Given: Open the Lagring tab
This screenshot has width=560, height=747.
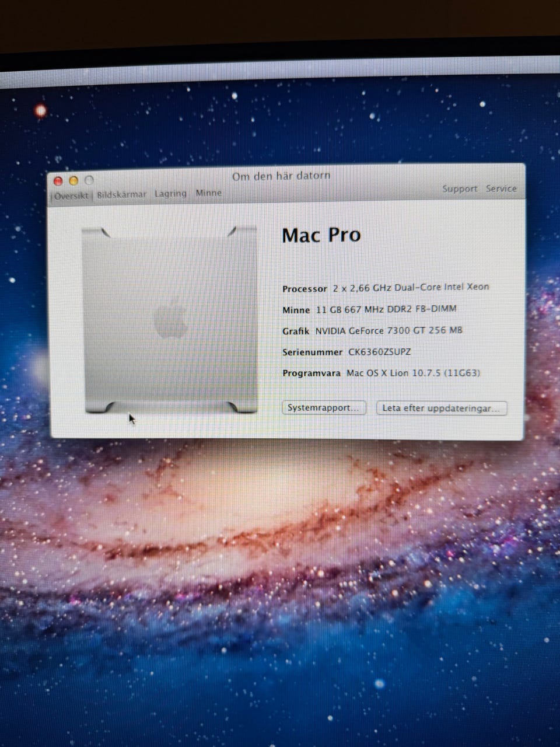Looking at the screenshot, I should coord(170,194).
